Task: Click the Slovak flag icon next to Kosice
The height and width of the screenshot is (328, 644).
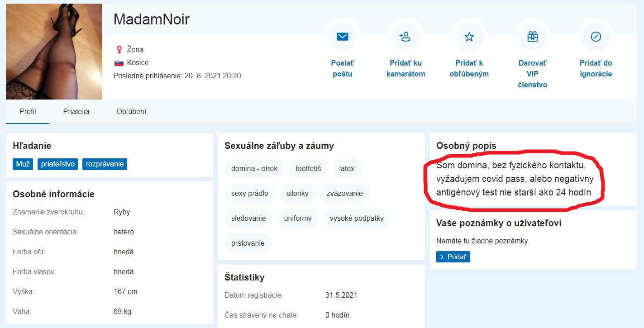Action: 119,63
